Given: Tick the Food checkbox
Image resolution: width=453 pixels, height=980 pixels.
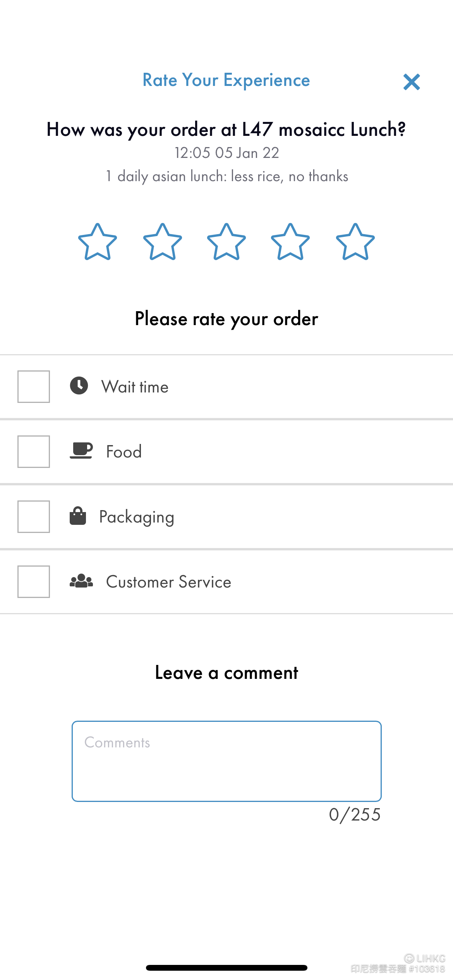Looking at the screenshot, I should (x=34, y=452).
